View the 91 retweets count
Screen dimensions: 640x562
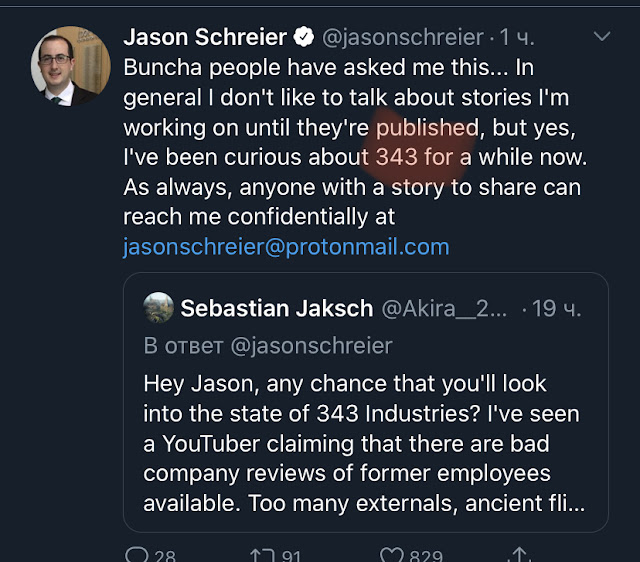(290, 553)
